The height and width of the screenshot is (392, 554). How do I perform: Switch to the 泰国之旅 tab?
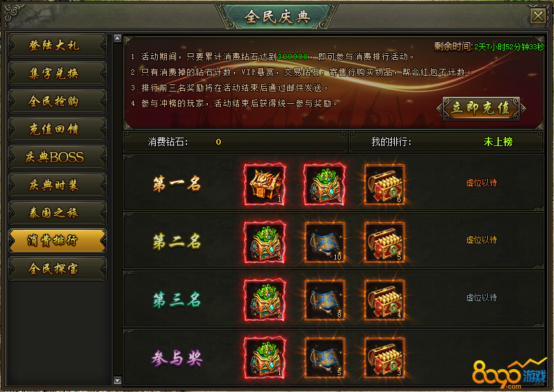coord(57,213)
